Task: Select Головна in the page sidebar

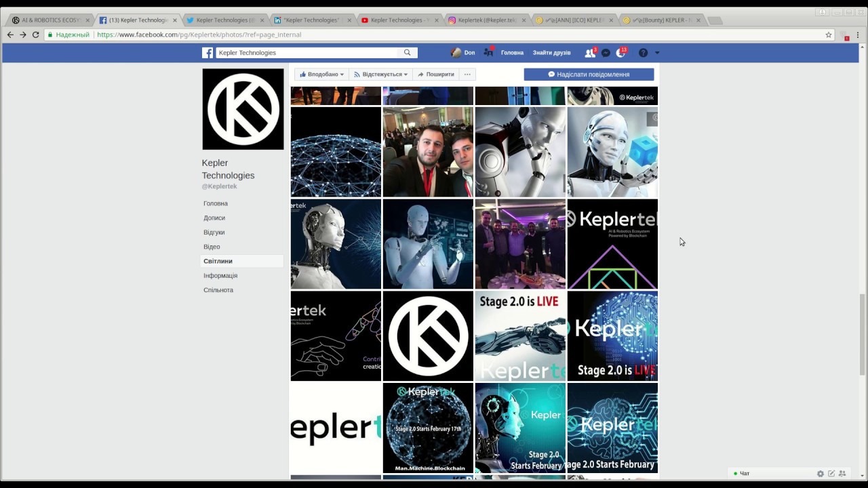Action: (216, 203)
